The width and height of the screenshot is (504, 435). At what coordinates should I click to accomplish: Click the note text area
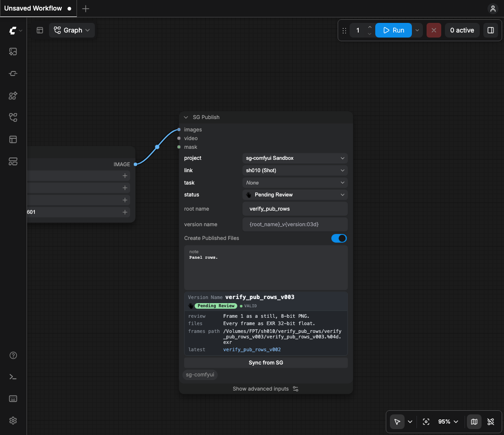(x=266, y=267)
